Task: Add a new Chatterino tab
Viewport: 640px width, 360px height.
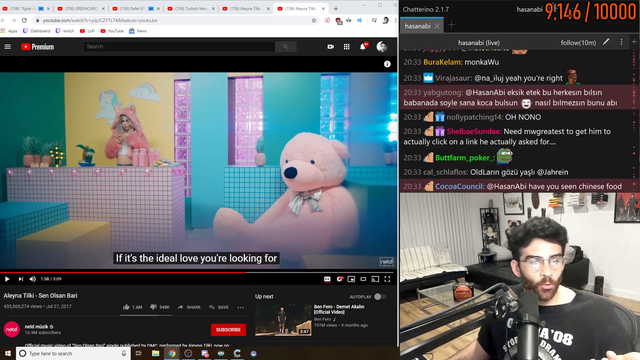Action: pos(451,25)
